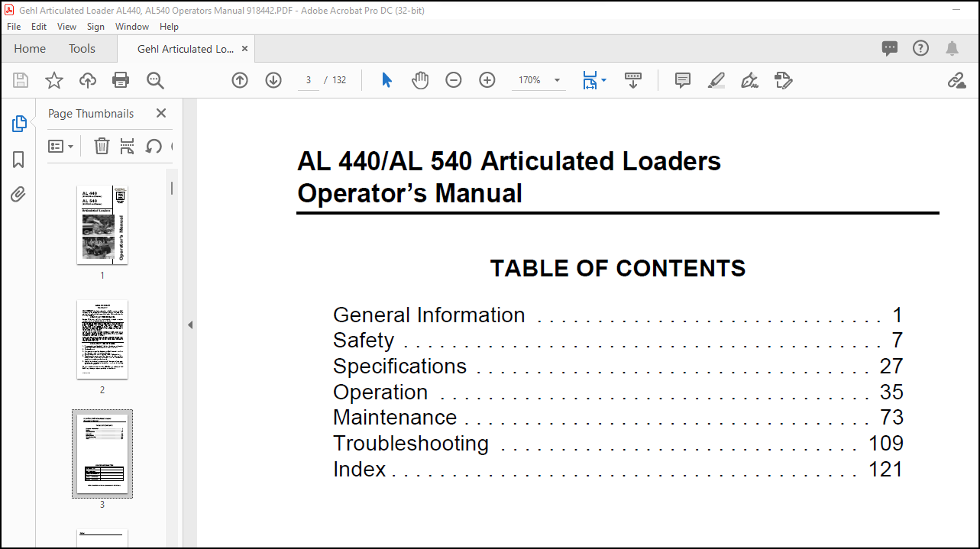Print the document with printer icon

[121, 80]
